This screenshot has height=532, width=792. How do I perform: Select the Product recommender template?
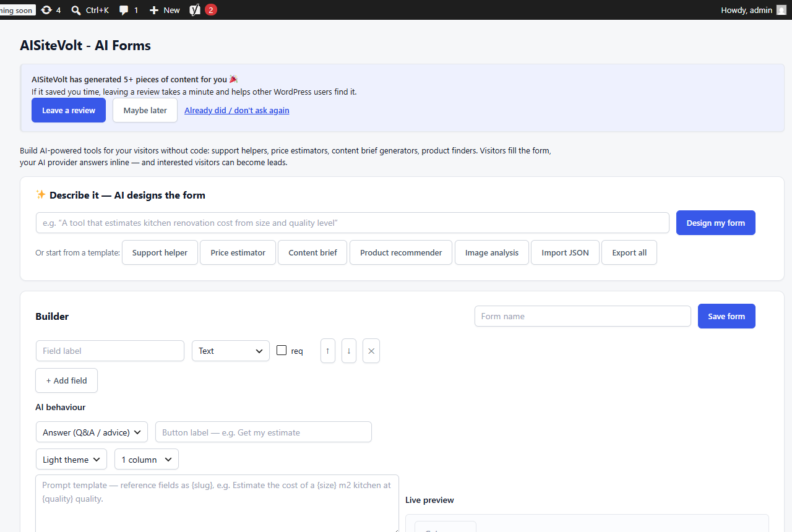[x=401, y=252]
